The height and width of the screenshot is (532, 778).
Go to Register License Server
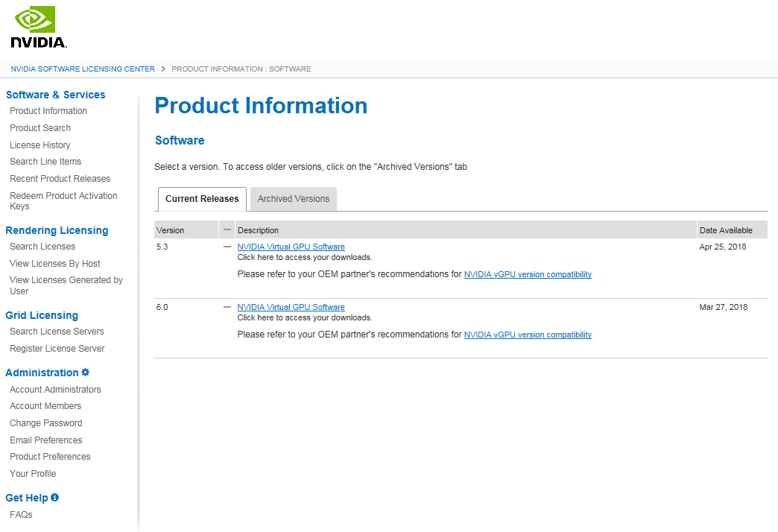pyautogui.click(x=57, y=349)
